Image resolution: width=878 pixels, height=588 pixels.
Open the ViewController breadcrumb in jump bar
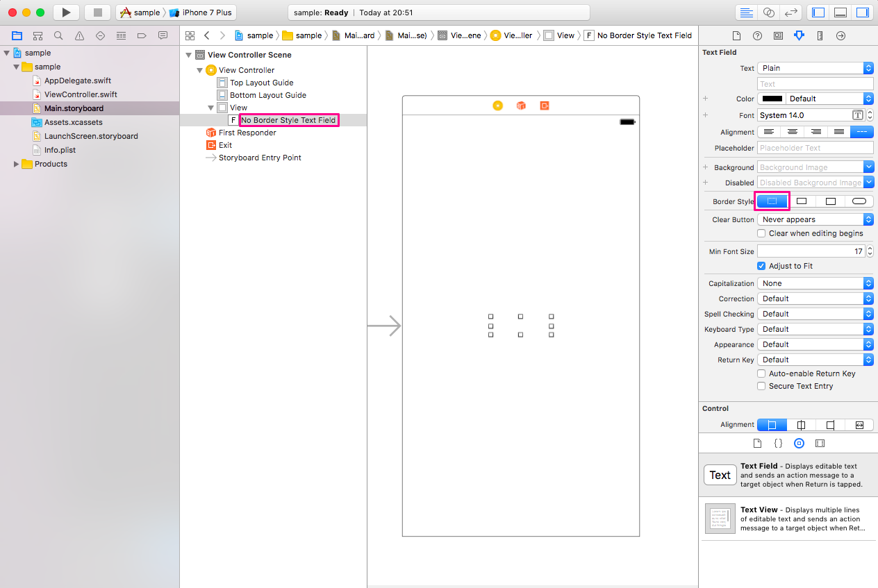pos(511,35)
